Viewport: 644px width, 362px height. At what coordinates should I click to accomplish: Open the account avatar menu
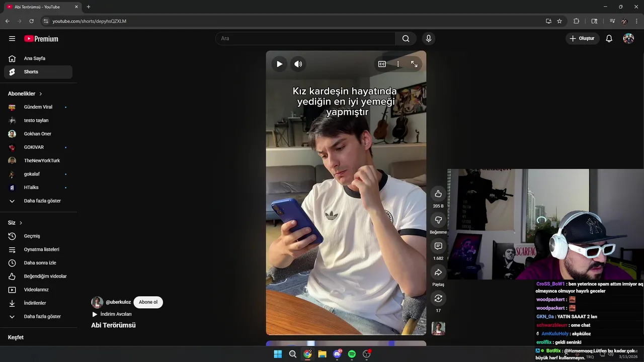[628, 39]
